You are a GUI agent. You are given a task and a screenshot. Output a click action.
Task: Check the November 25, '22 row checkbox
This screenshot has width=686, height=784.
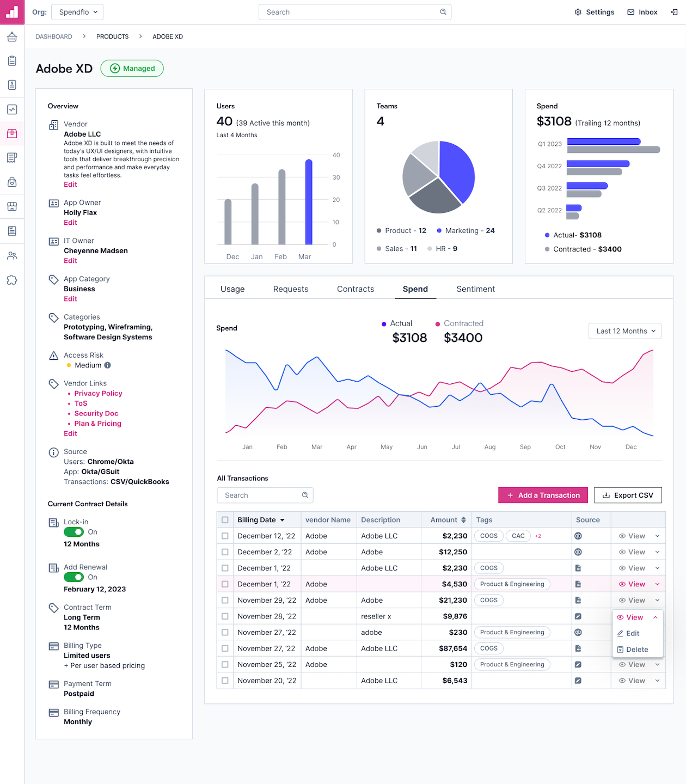(225, 664)
